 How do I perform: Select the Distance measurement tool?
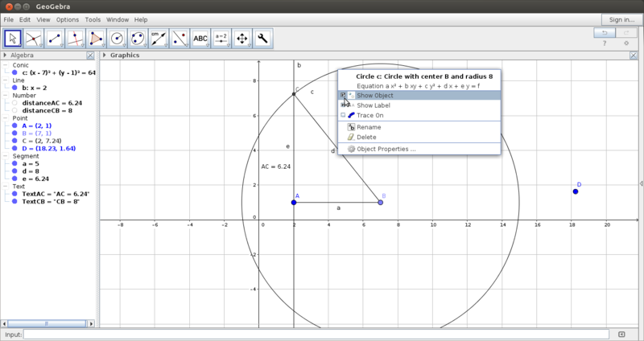point(159,39)
